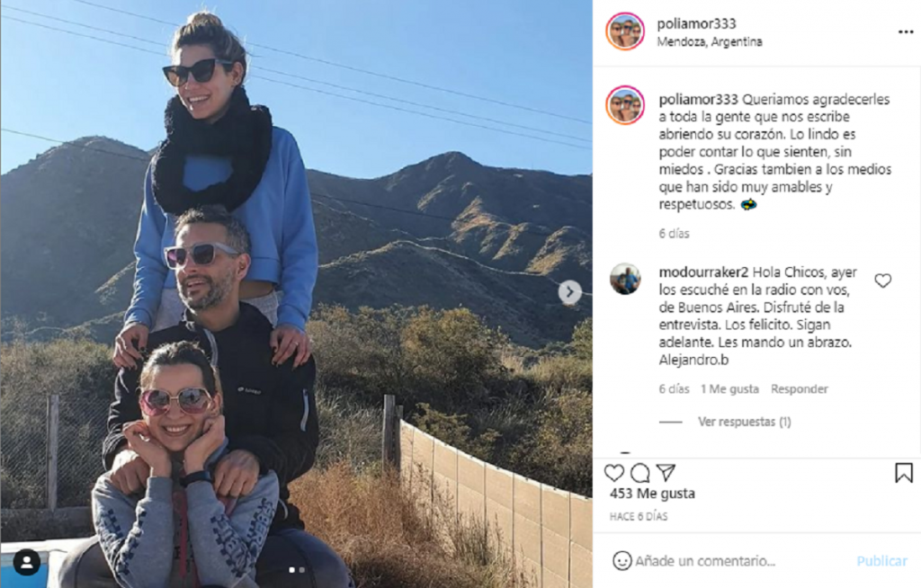Select second carousel dot indicator
921x588 pixels.
click(302, 570)
